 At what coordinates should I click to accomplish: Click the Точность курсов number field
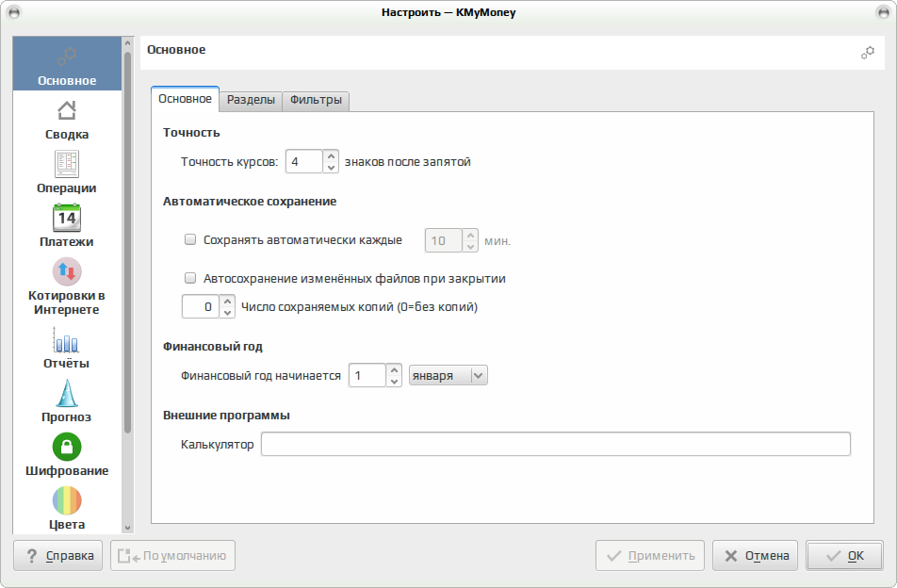(x=304, y=162)
